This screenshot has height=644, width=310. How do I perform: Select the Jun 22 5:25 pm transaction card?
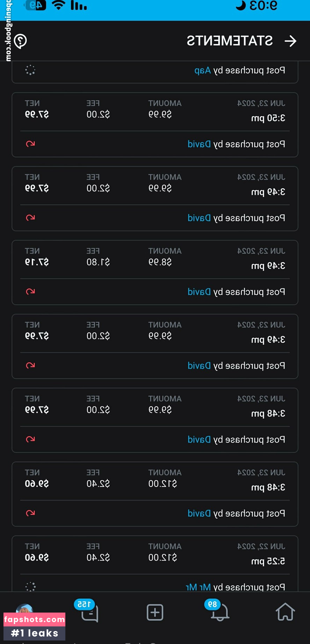(x=155, y=555)
